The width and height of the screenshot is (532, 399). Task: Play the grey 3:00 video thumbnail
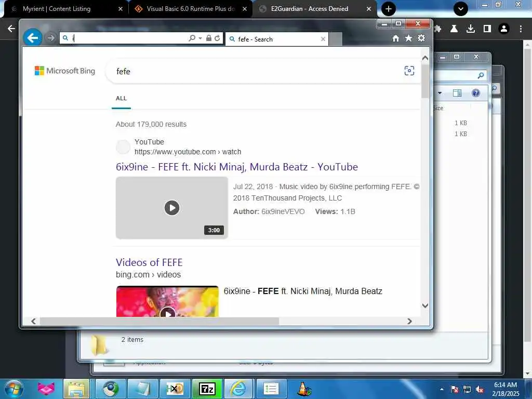point(171,208)
